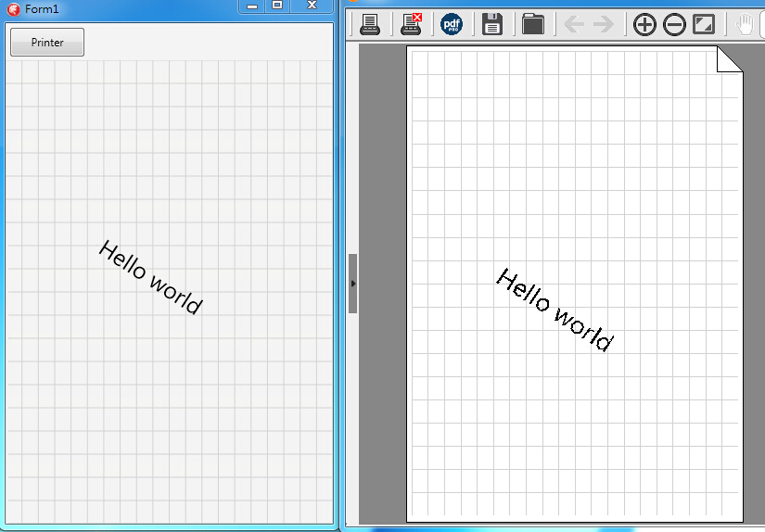
Task: Go to the next page with right arrow
Action: [604, 24]
